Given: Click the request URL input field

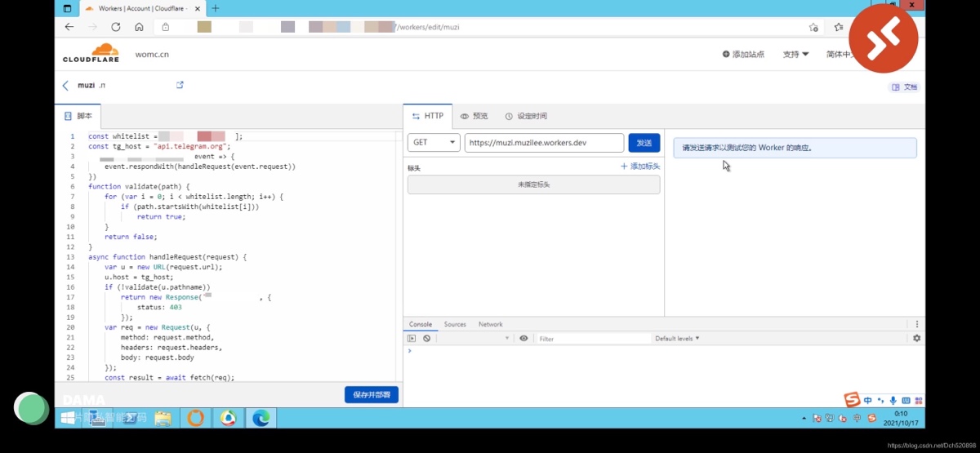Looking at the screenshot, I should [545, 142].
